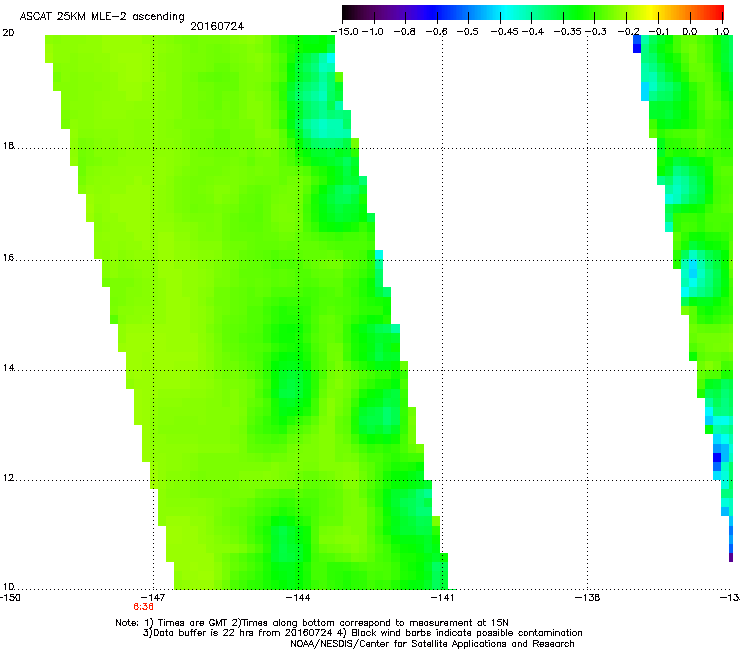Click the longitude label -150
The width and height of the screenshot is (740, 650).
pyautogui.click(x=10, y=598)
